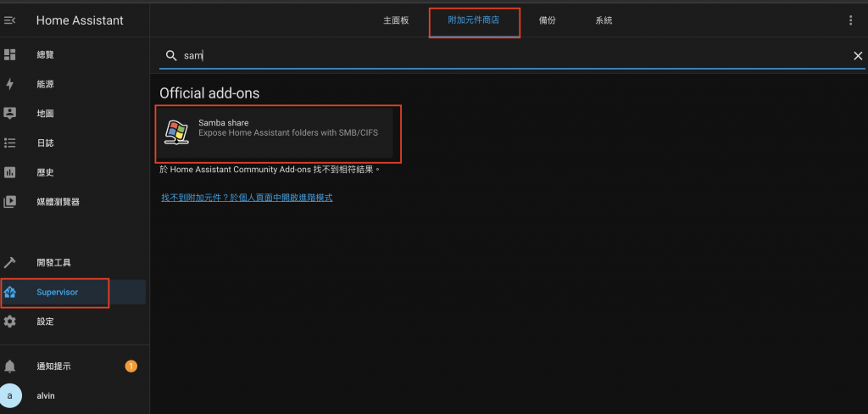This screenshot has height=414, width=868.
Task: Switch to the 附加元件商店 tab
Action: (x=474, y=20)
